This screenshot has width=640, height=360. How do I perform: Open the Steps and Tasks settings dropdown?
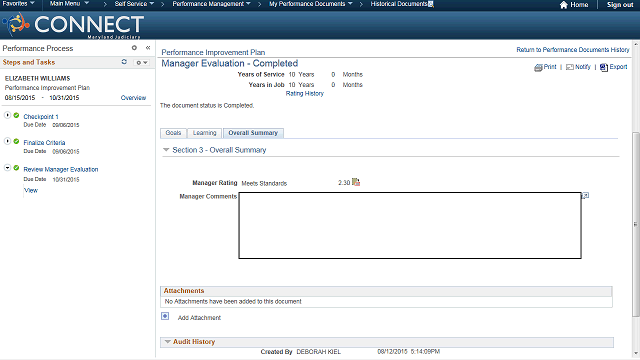142,62
